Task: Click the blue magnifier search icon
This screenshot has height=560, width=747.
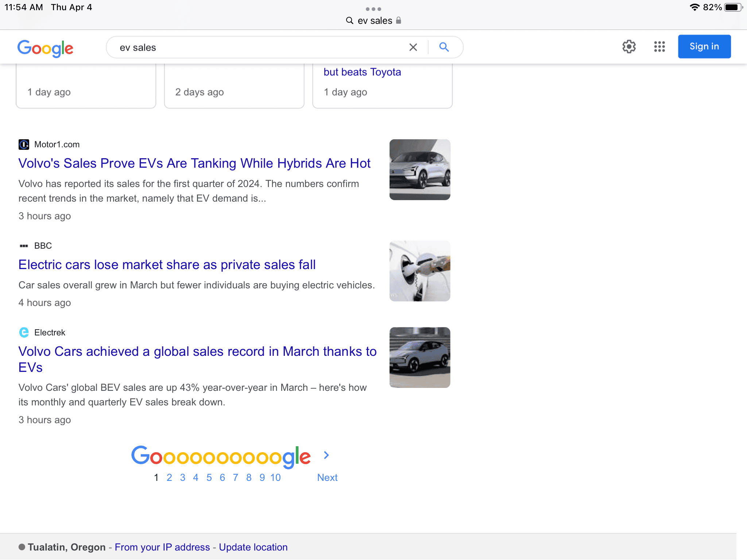Action: tap(444, 47)
